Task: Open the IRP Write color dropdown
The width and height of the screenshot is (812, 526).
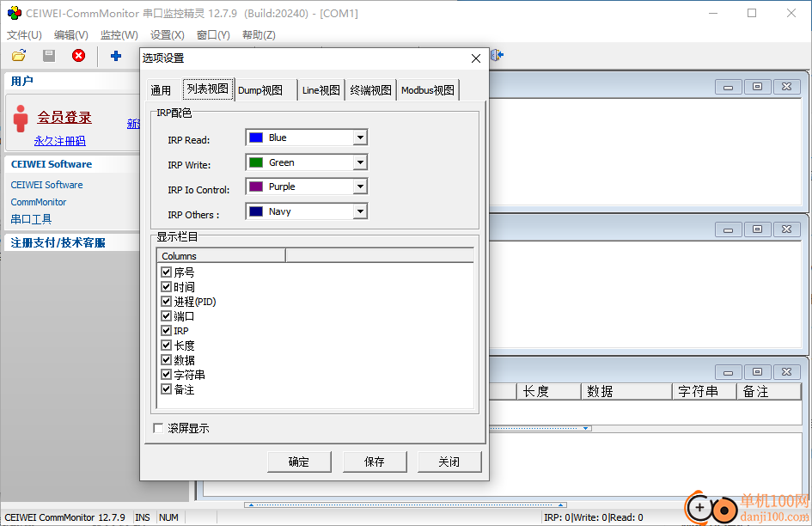Action: pos(360,162)
